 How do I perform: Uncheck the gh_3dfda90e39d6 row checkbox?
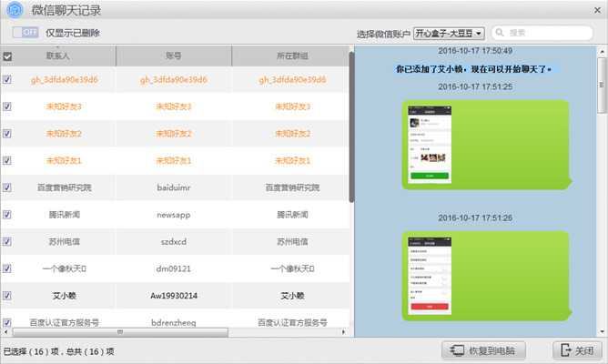[x=7, y=79]
